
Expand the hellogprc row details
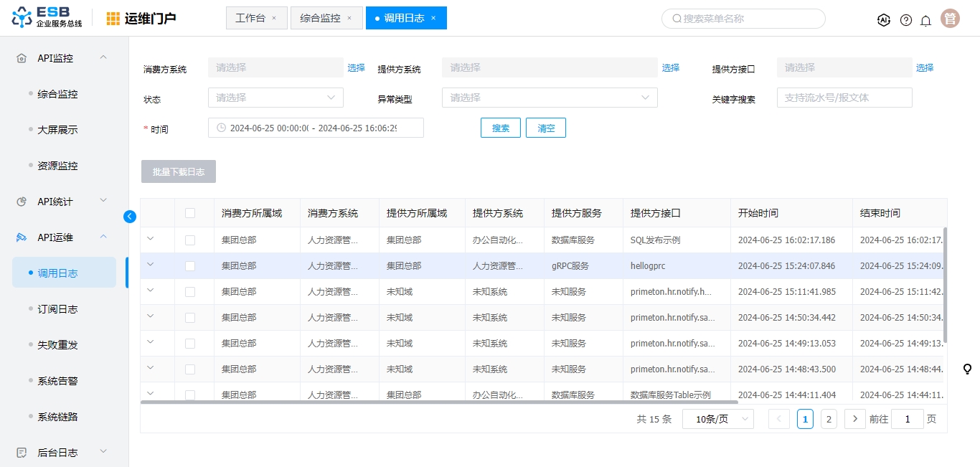pyautogui.click(x=151, y=265)
